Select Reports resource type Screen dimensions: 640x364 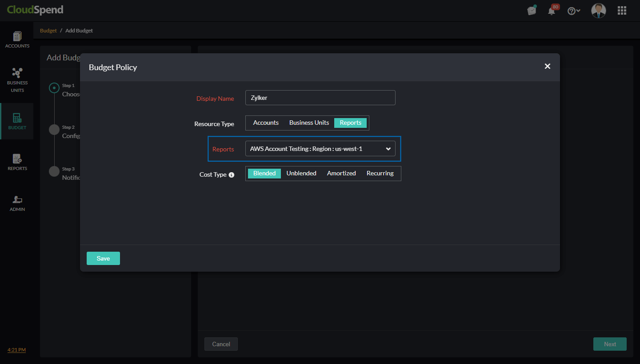(350, 123)
